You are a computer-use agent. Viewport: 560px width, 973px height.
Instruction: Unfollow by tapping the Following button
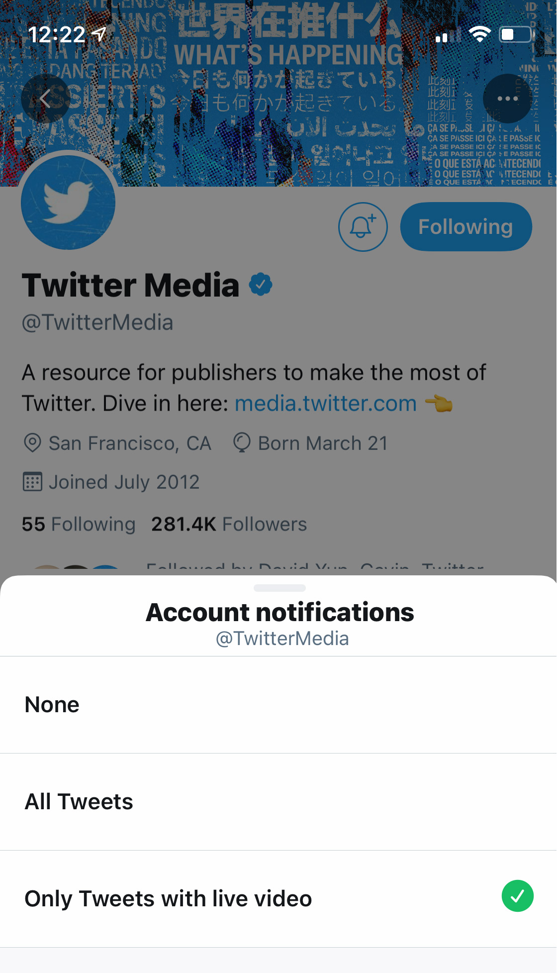pyautogui.click(x=466, y=226)
